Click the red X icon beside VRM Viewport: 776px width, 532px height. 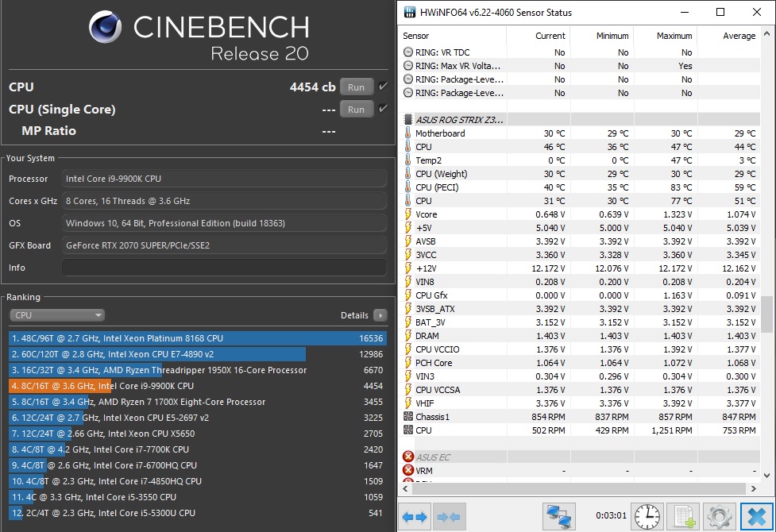pos(408,470)
